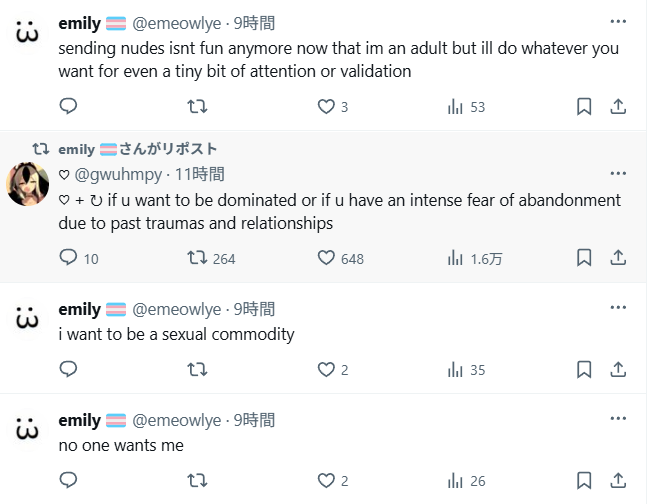
Task: Open @gwuhmpy profile avatar
Action: click(x=27, y=184)
